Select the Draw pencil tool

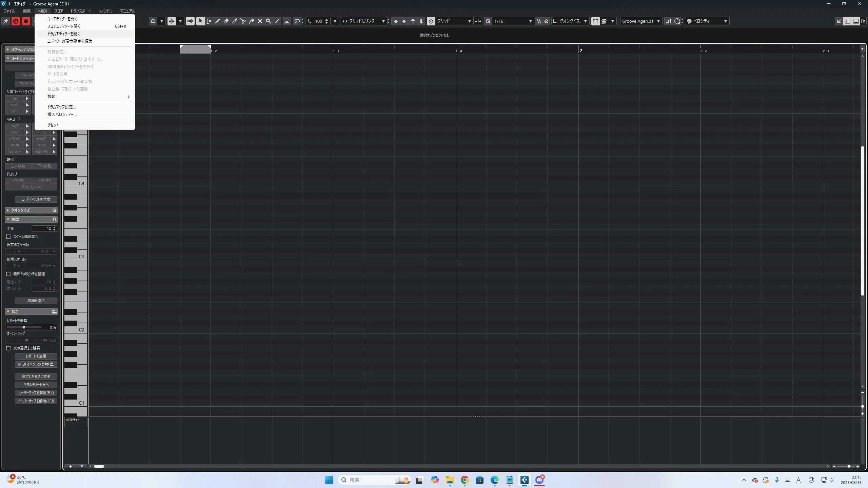pyautogui.click(x=217, y=21)
